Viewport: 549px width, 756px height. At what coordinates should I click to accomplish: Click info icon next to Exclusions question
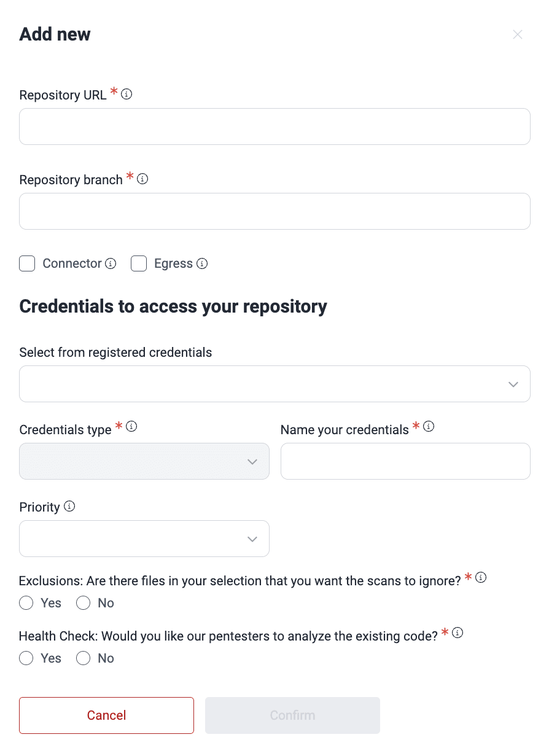pyautogui.click(x=481, y=577)
